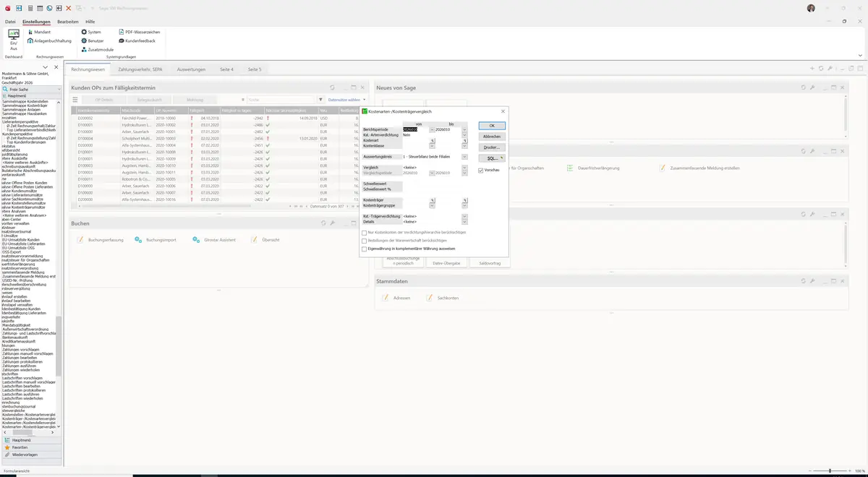Click the Abbrechen button
The width and height of the screenshot is (868, 477).
[x=492, y=136]
